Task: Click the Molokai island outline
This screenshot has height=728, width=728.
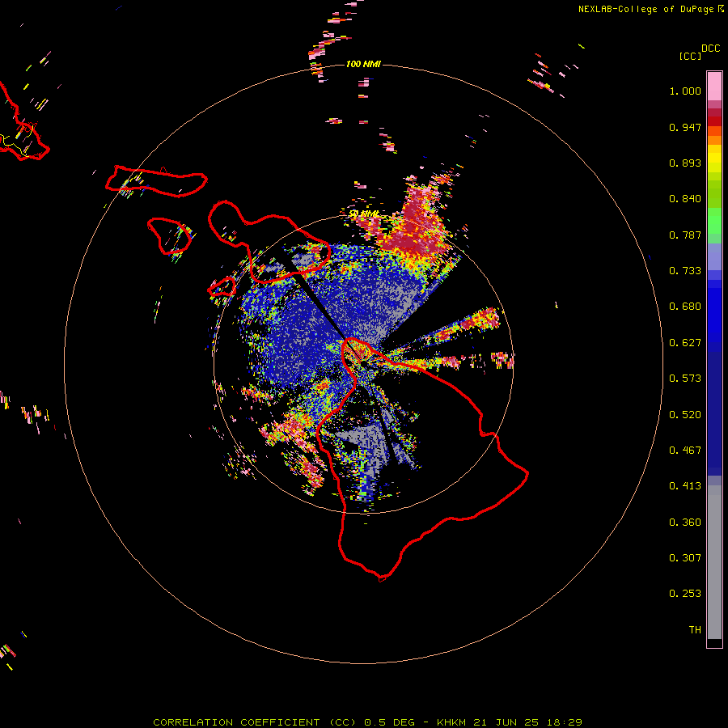Action: [x=156, y=181]
